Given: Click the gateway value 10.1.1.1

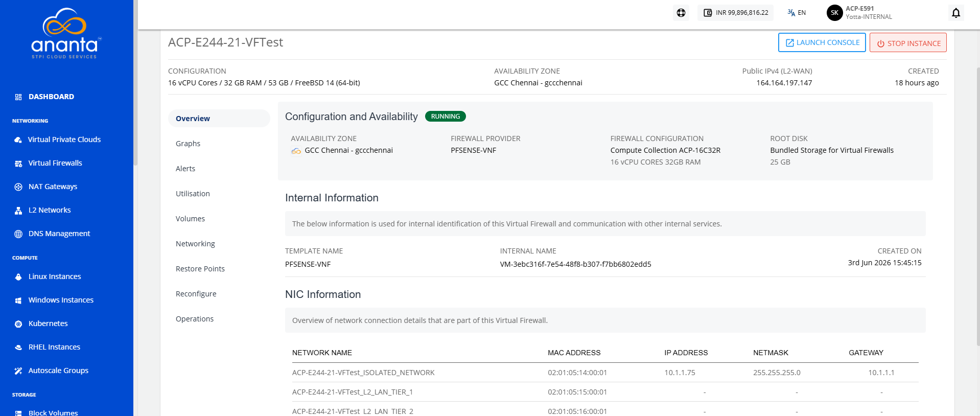Looking at the screenshot, I should (881, 373).
